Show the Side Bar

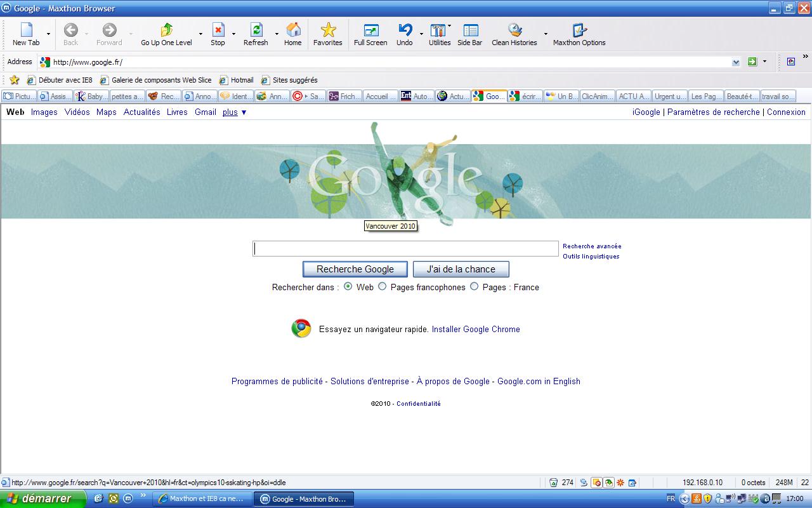[x=470, y=34]
